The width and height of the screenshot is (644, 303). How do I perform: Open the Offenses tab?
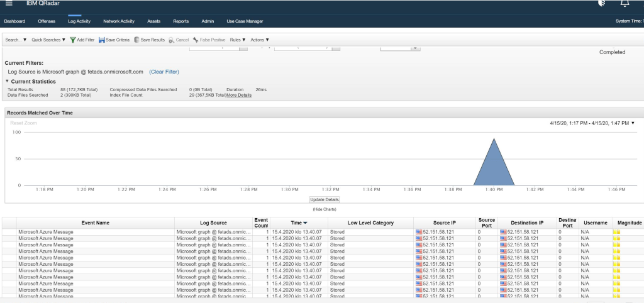click(47, 21)
